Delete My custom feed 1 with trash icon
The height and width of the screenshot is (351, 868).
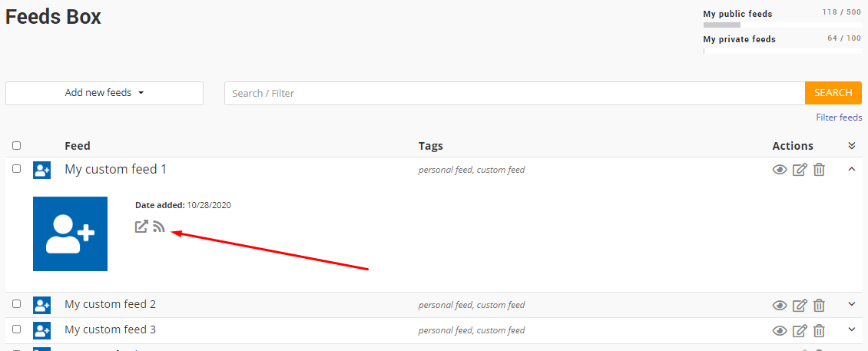[820, 170]
